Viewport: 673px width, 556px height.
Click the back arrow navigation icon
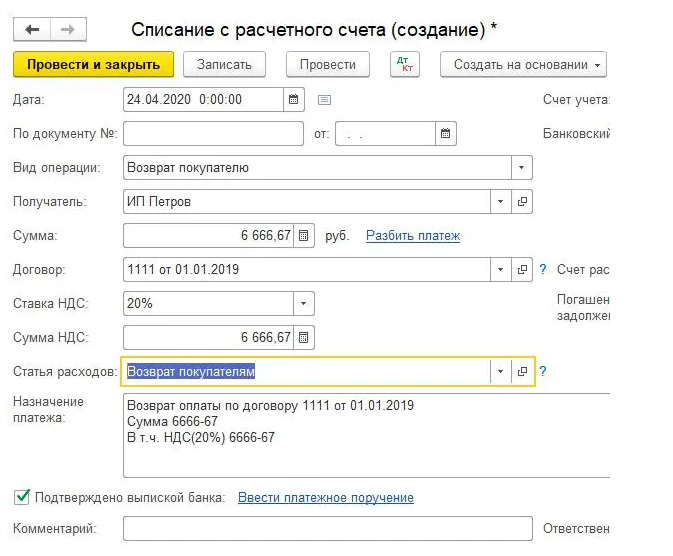click(x=32, y=29)
